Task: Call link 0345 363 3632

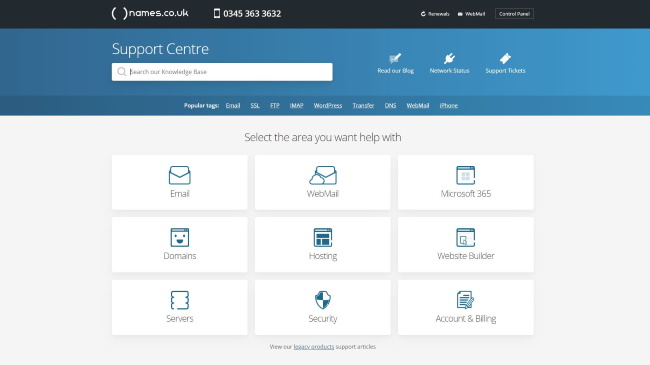Action: point(252,14)
